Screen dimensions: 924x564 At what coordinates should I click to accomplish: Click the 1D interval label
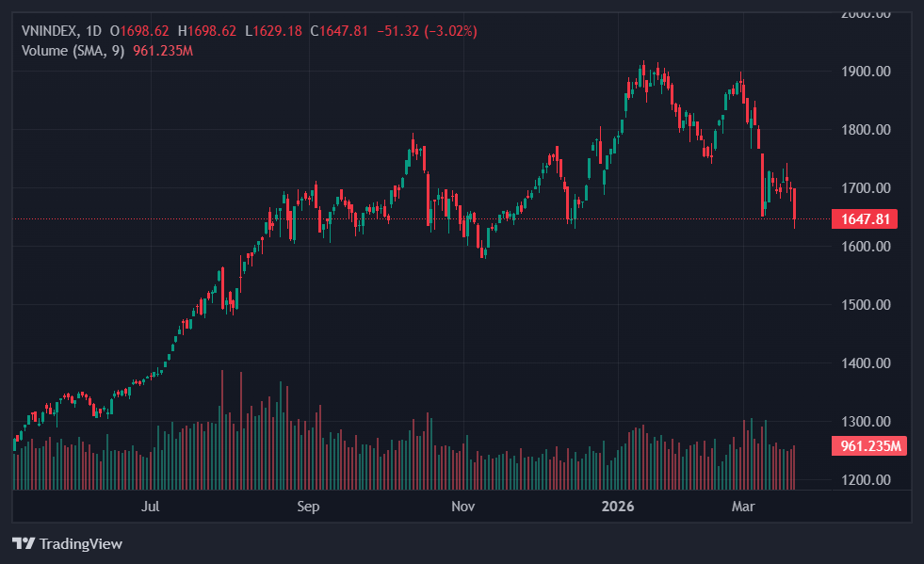tap(93, 31)
